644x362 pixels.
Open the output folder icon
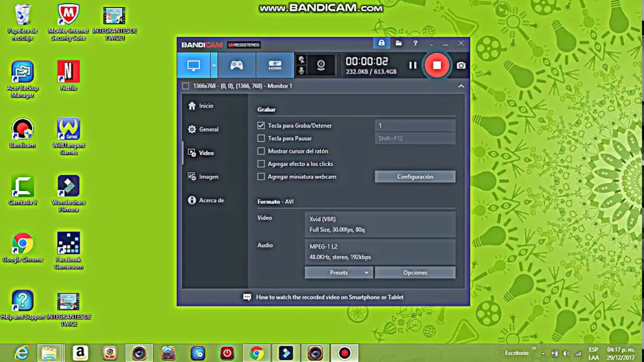click(398, 43)
